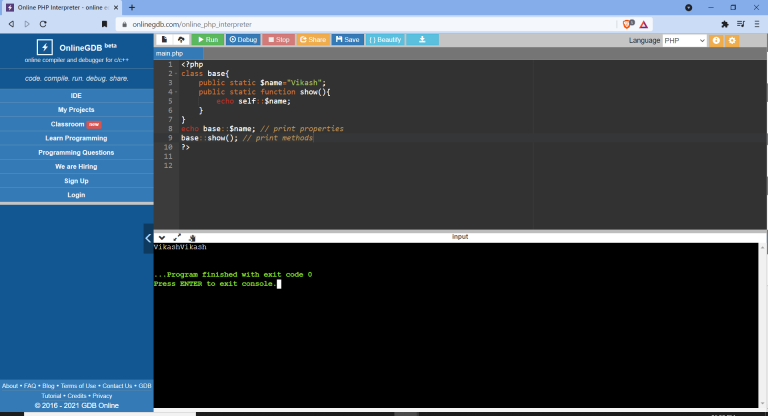Open the browser extensions puzzle icon
The height and width of the screenshot is (416, 768).
coord(725,24)
